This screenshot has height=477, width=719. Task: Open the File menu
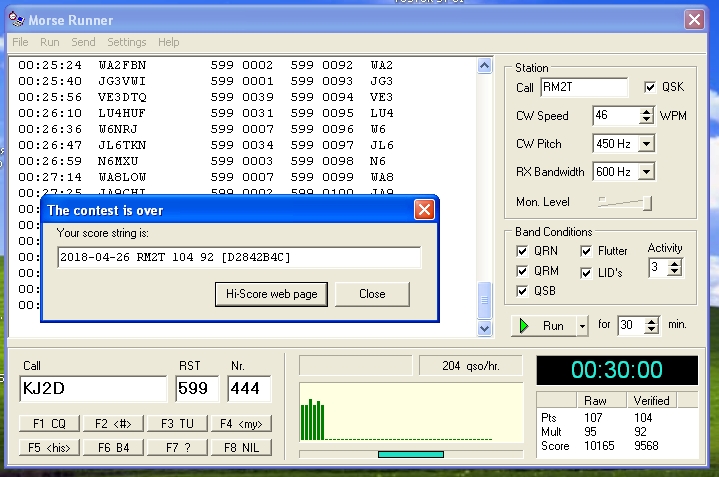[20, 42]
